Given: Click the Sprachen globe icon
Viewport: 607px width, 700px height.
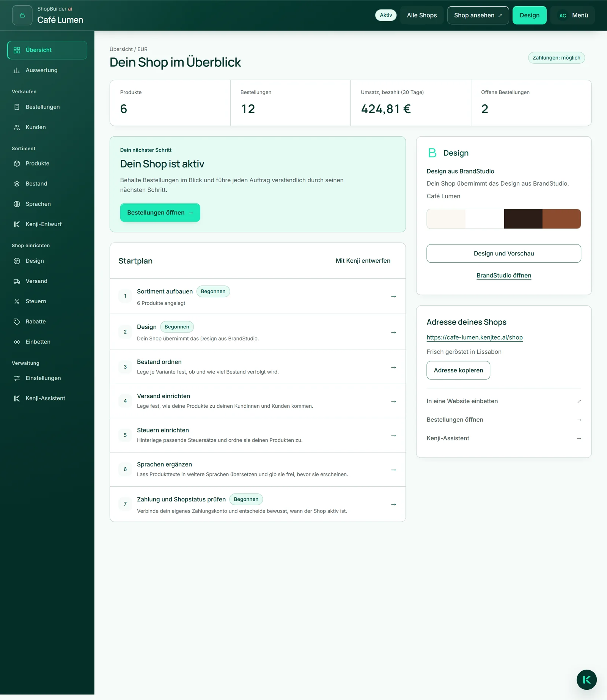Looking at the screenshot, I should click(x=17, y=204).
